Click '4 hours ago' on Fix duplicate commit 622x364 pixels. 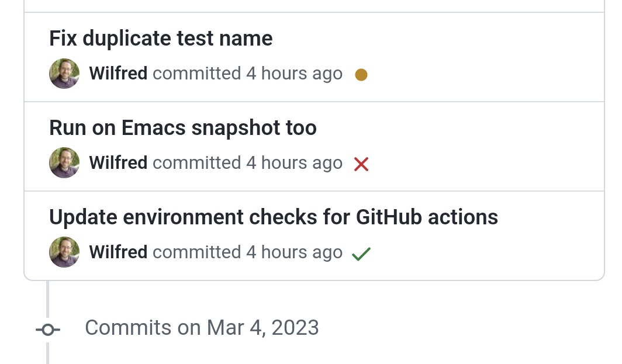pyautogui.click(x=294, y=74)
